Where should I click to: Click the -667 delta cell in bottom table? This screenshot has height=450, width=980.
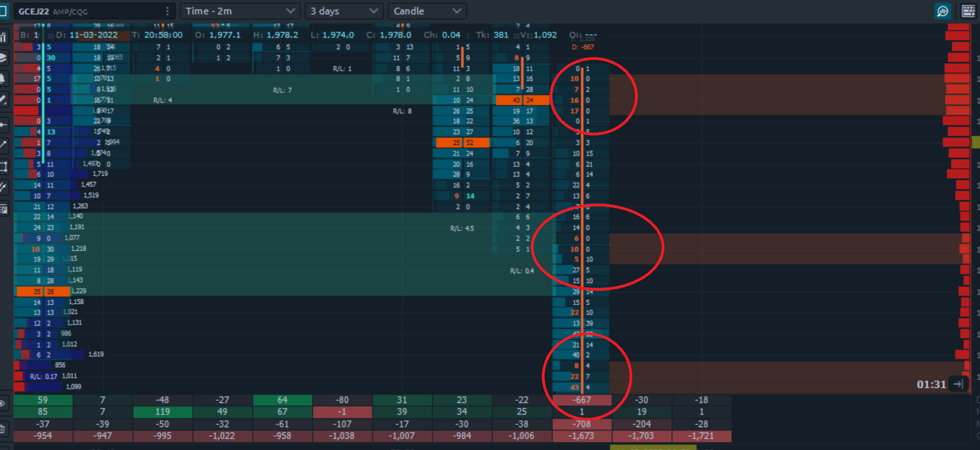click(x=582, y=400)
